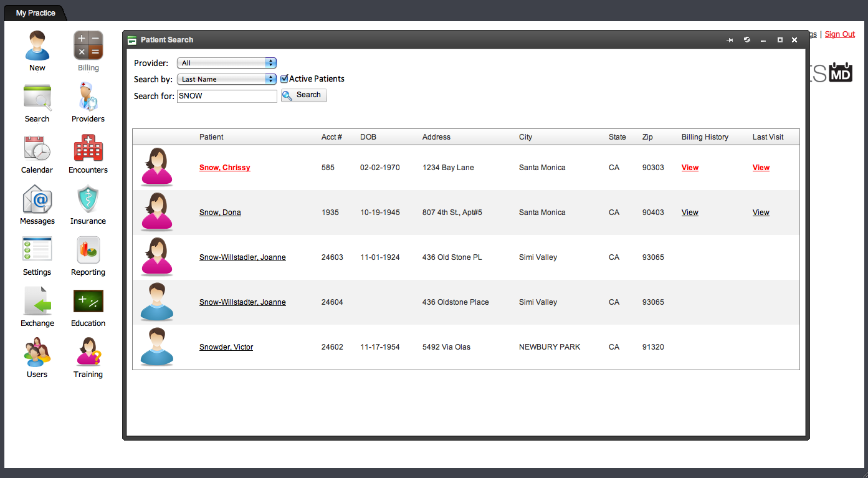
Task: Open the Calendar icon
Action: pos(37,148)
